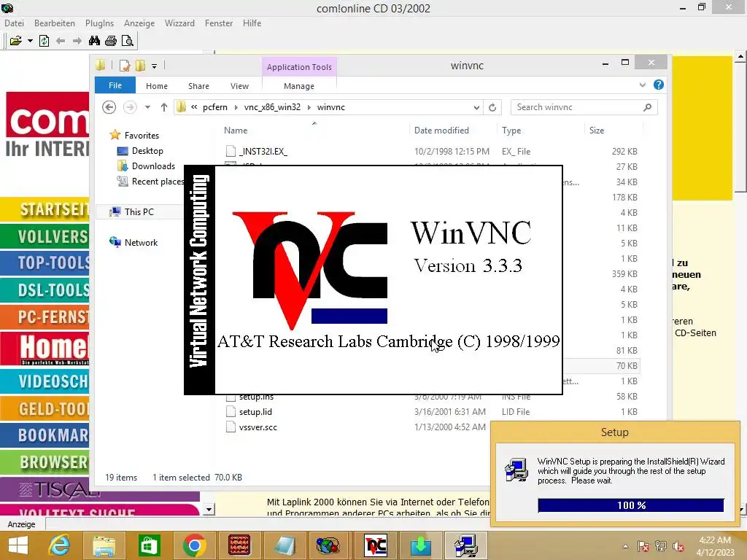
Task: Click the Explorer Back navigation button
Action: pos(109,107)
